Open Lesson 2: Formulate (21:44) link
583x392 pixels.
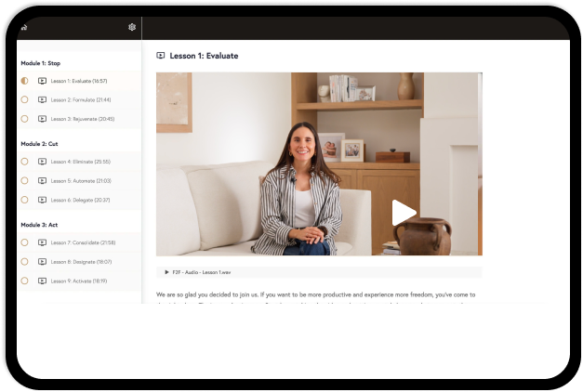point(81,99)
